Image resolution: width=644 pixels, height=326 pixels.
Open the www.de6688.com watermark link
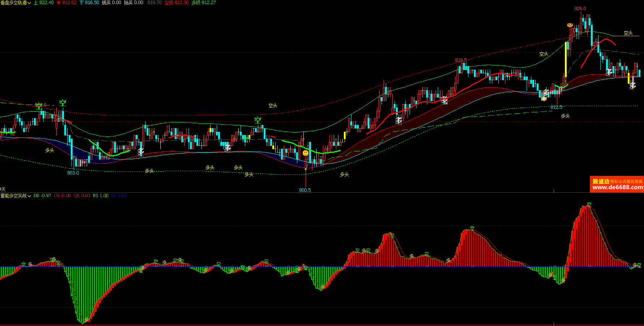(x=618, y=187)
